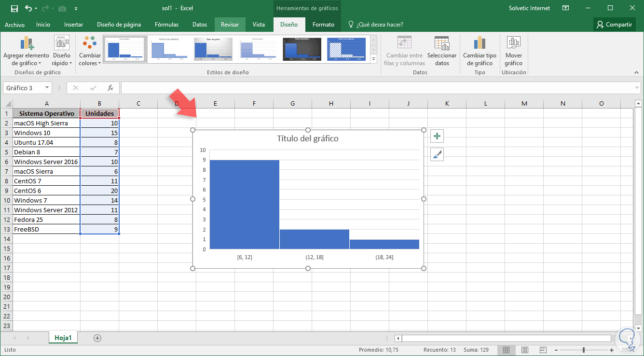Screen dimensions: 644x356
Task: Click the chart elements plus button
Action: click(x=437, y=137)
